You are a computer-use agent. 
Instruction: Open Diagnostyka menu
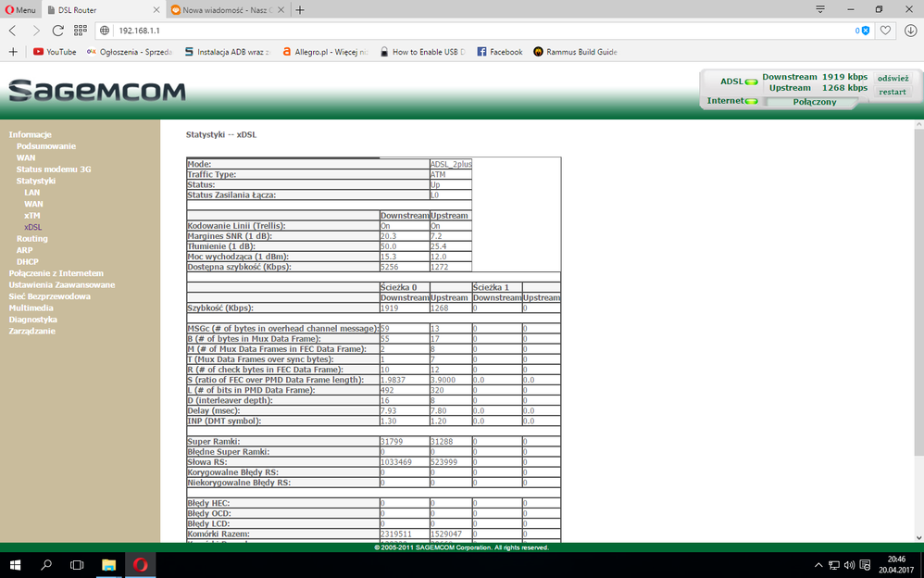pyautogui.click(x=33, y=319)
